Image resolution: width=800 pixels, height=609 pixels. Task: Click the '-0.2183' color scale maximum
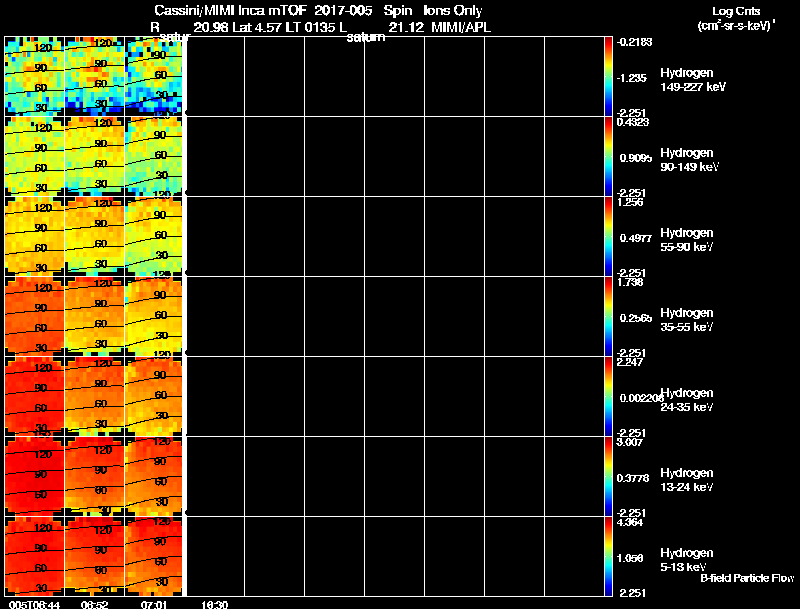[x=634, y=42]
